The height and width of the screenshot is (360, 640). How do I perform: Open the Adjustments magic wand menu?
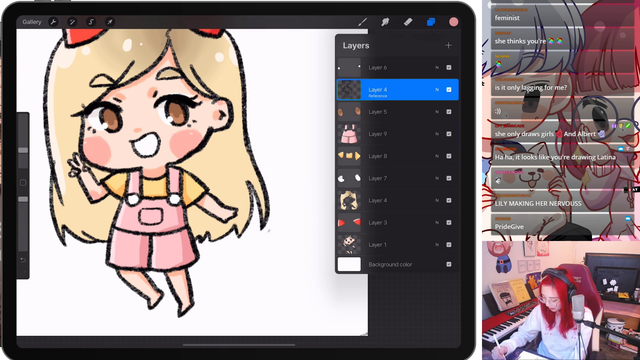click(x=72, y=22)
